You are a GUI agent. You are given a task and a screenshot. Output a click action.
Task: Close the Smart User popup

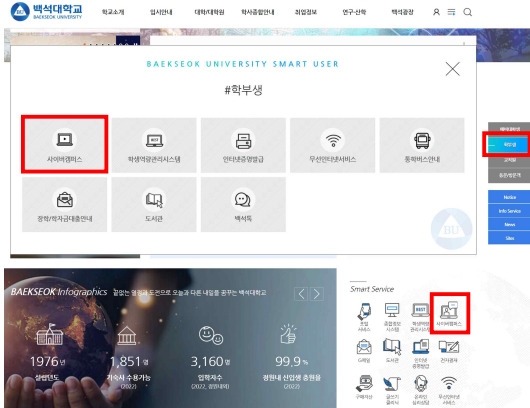[453, 69]
